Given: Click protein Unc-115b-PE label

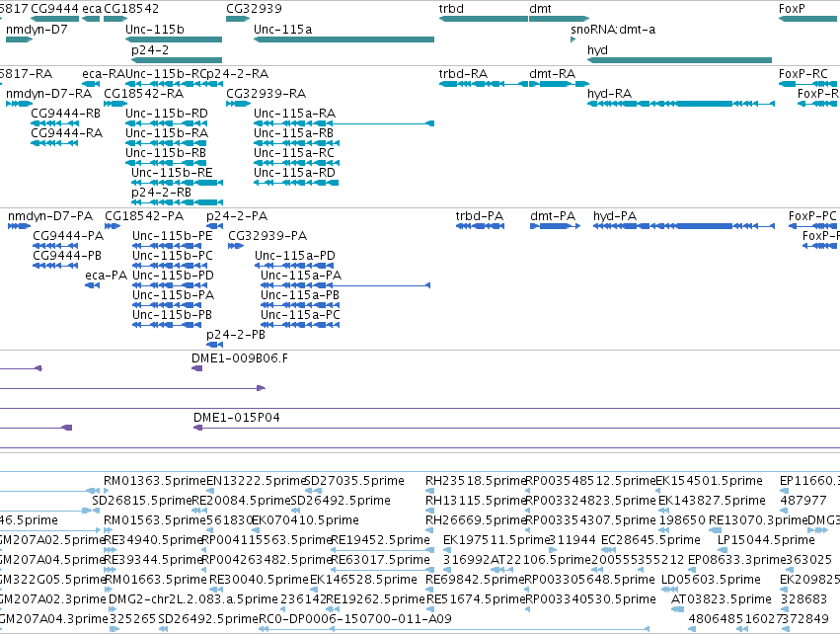Looking at the screenshot, I should pos(173,236).
